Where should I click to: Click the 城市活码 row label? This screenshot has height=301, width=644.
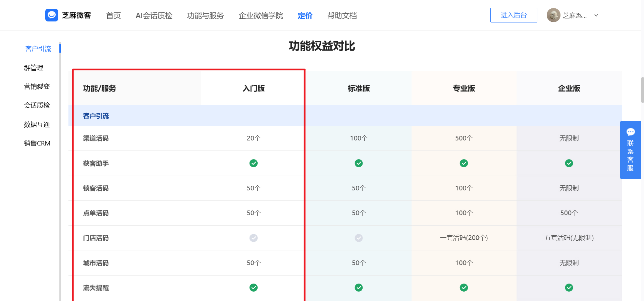point(96,263)
